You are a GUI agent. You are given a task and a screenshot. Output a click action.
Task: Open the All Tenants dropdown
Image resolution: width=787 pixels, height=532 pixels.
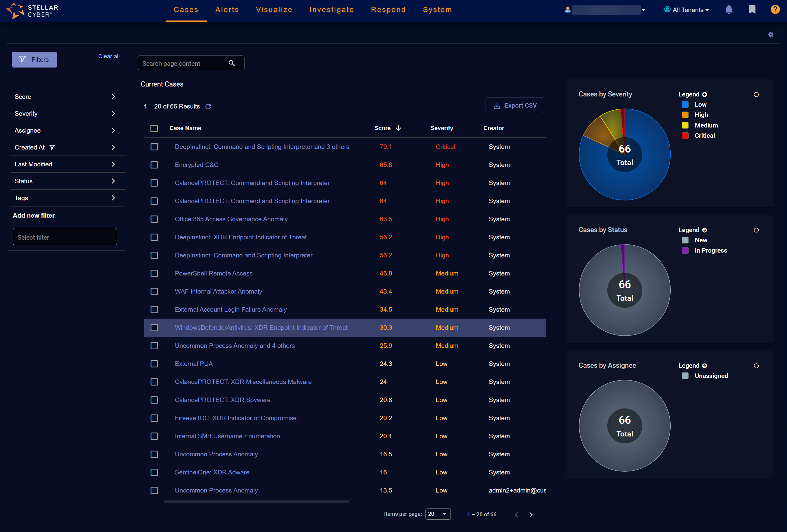point(686,10)
